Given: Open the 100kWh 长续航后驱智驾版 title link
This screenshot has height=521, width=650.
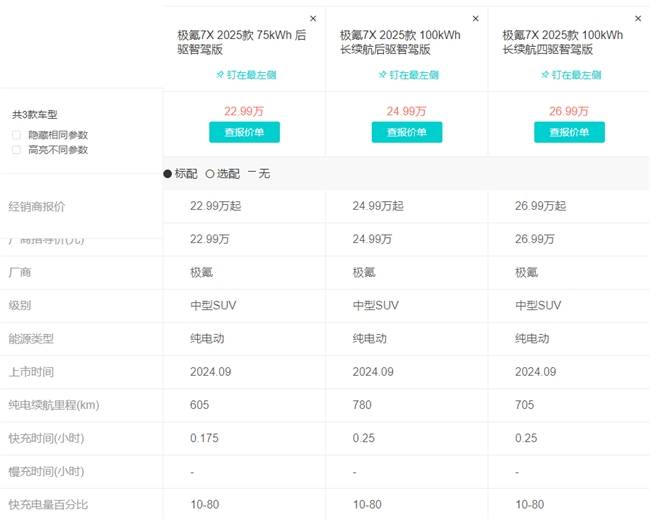Looking at the screenshot, I should (x=400, y=42).
